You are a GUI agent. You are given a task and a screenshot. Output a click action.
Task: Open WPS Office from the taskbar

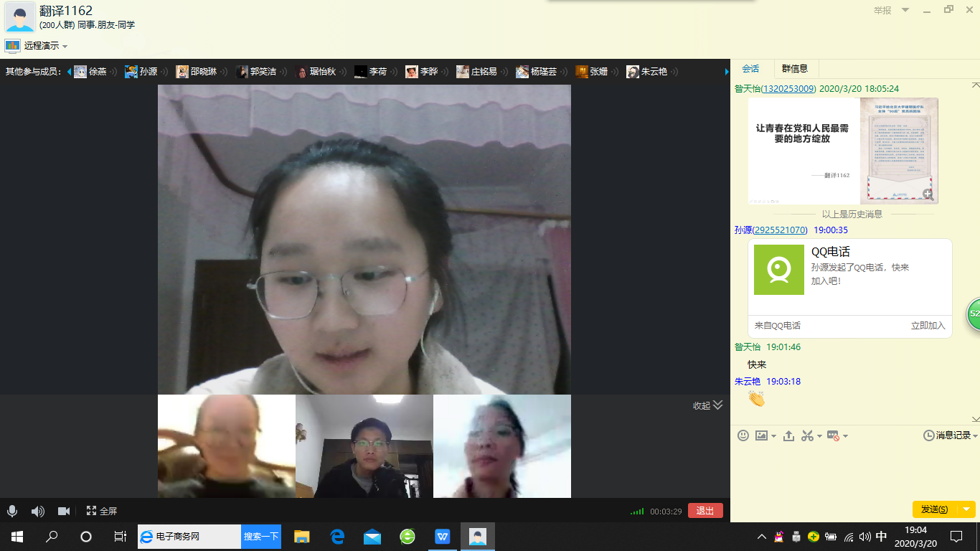coord(442,536)
